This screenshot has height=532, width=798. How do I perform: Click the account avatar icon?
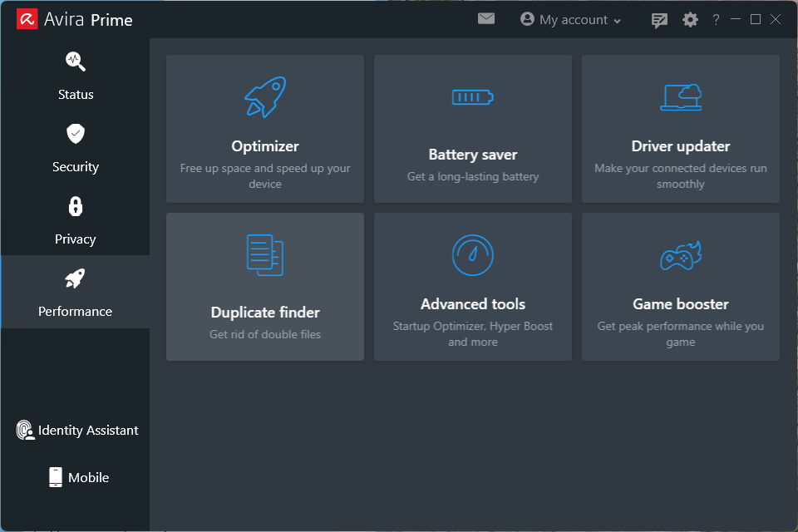click(x=527, y=19)
